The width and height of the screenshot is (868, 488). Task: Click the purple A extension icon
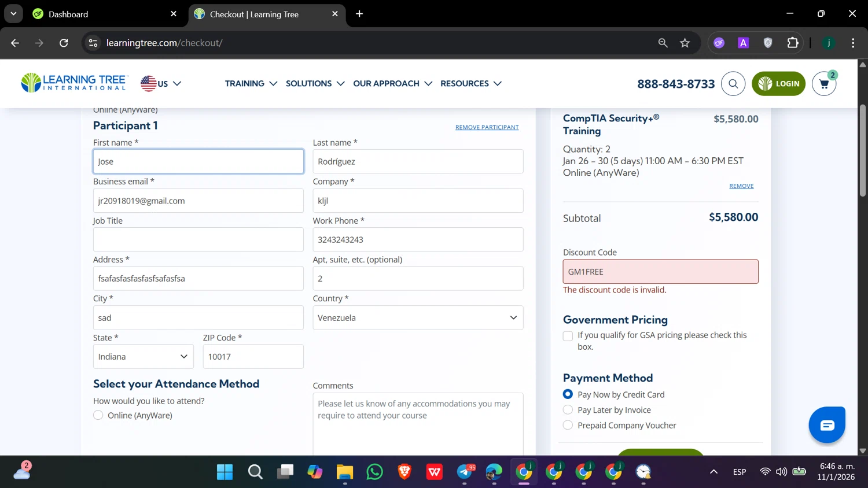tap(744, 43)
